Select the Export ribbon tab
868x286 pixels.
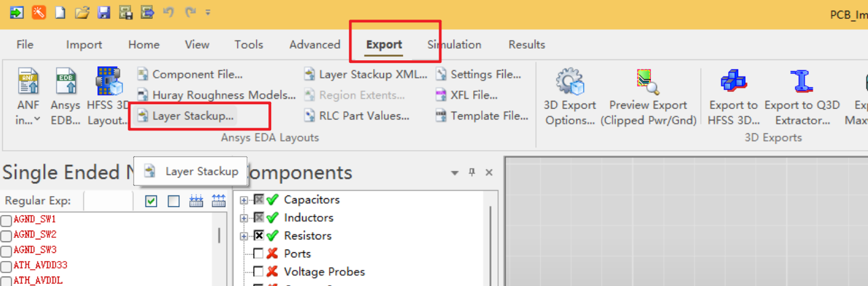pyautogui.click(x=384, y=45)
